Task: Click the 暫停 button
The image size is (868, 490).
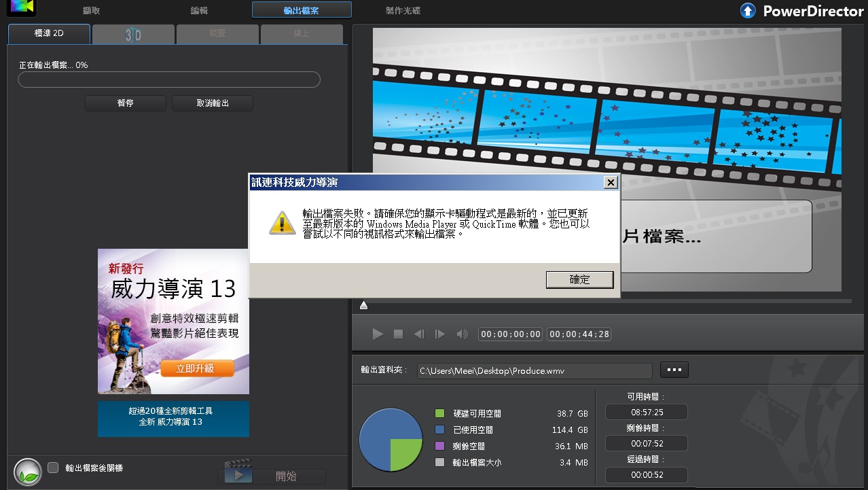Action: click(126, 103)
